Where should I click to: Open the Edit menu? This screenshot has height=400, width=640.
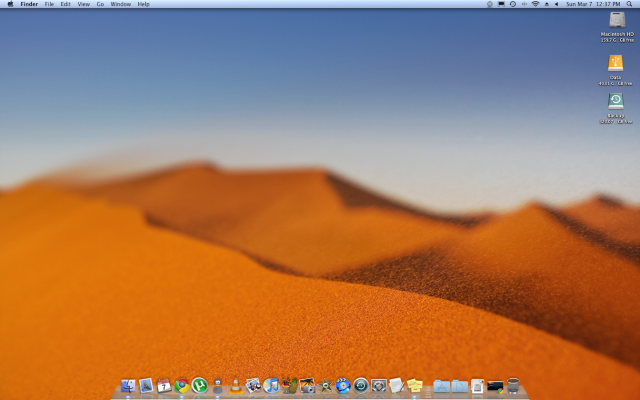pyautogui.click(x=65, y=4)
